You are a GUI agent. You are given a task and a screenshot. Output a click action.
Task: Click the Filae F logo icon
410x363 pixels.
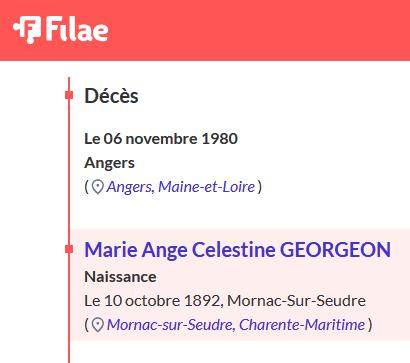pyautogui.click(x=27, y=29)
